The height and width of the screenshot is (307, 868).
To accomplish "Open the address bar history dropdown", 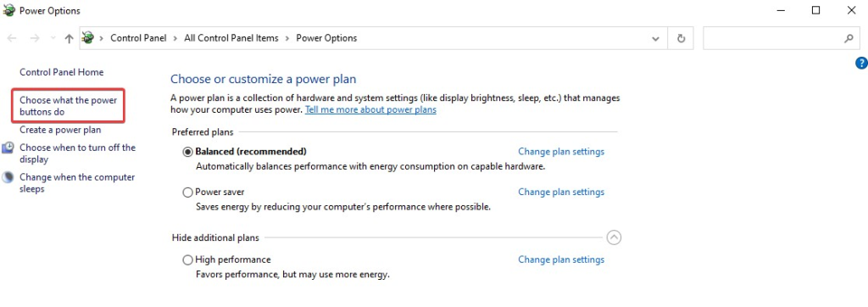I will pyautogui.click(x=655, y=38).
